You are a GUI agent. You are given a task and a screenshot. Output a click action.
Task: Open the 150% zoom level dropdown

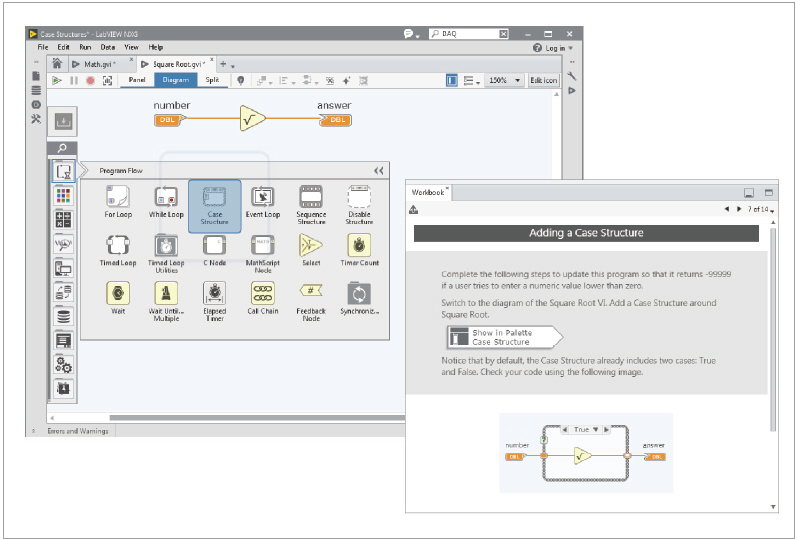[x=503, y=80]
